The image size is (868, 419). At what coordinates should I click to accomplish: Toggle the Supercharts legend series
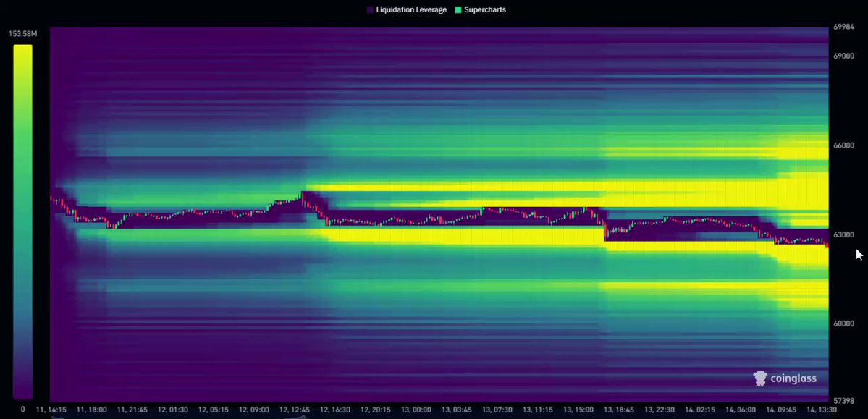coord(480,10)
